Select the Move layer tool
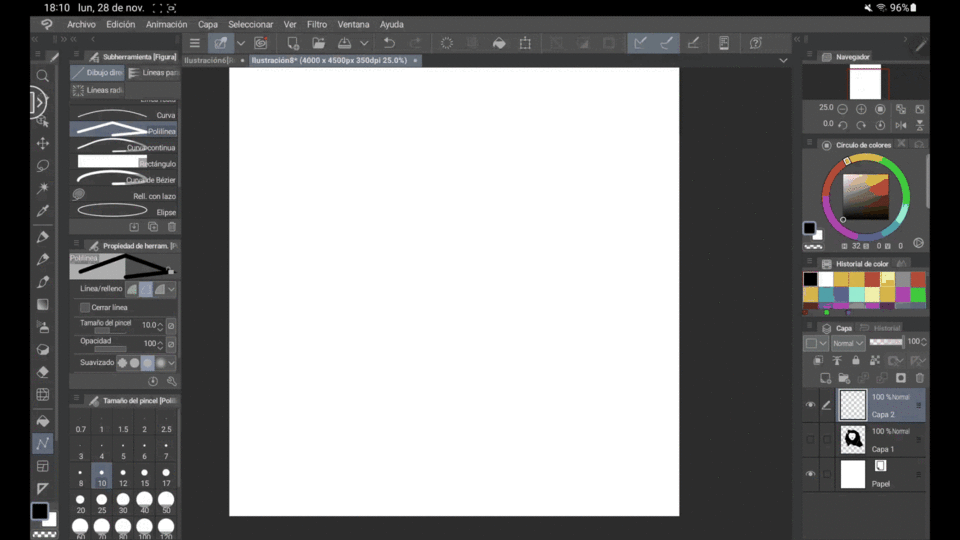Viewport: 960px width, 540px height. (43, 144)
